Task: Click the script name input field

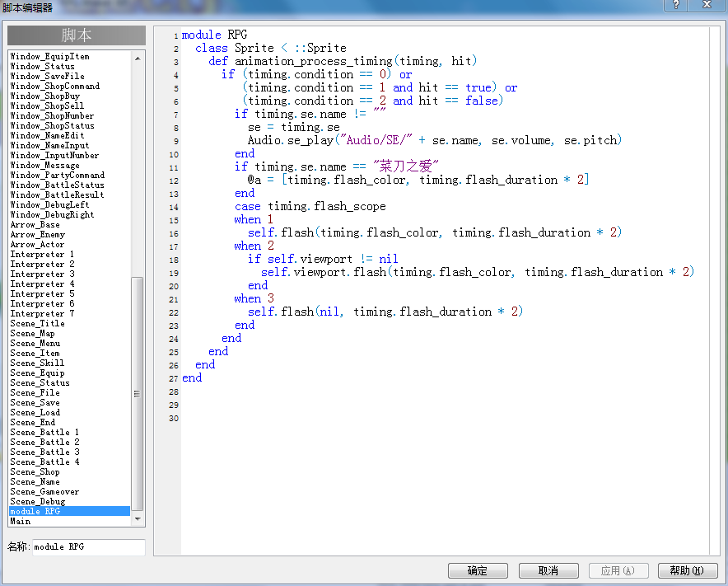Action: pyautogui.click(x=89, y=547)
